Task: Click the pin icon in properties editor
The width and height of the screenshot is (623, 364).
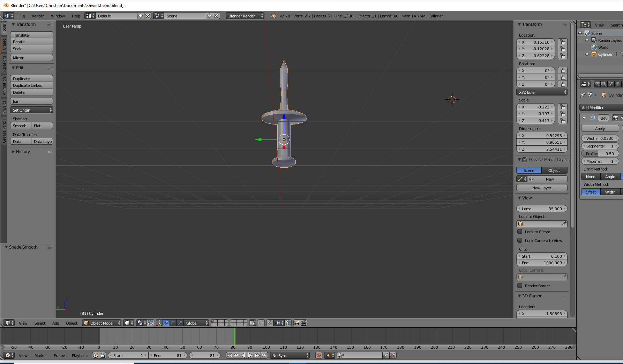Action: coord(583,95)
